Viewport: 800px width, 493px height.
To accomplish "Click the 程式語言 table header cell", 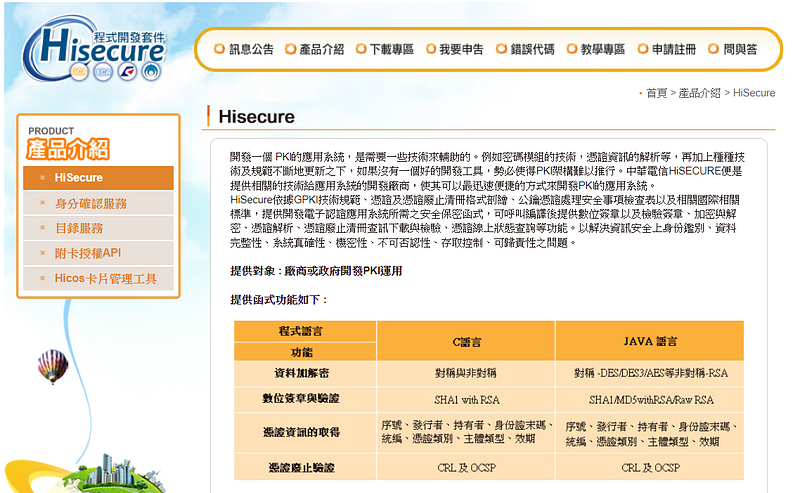I will click(x=305, y=331).
